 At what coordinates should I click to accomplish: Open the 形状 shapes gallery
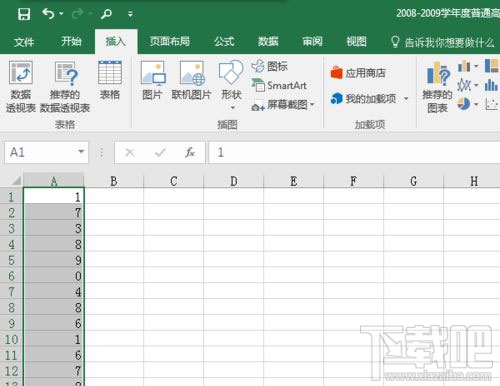pyautogui.click(x=231, y=85)
